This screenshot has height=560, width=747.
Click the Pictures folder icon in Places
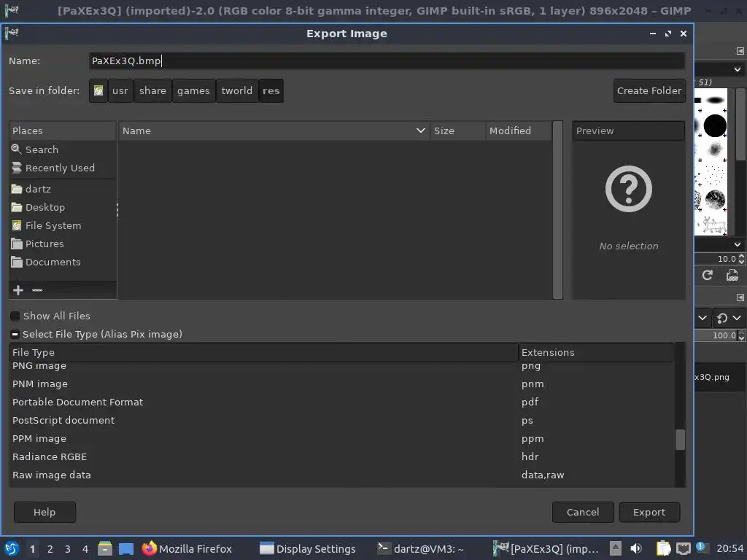(x=17, y=244)
